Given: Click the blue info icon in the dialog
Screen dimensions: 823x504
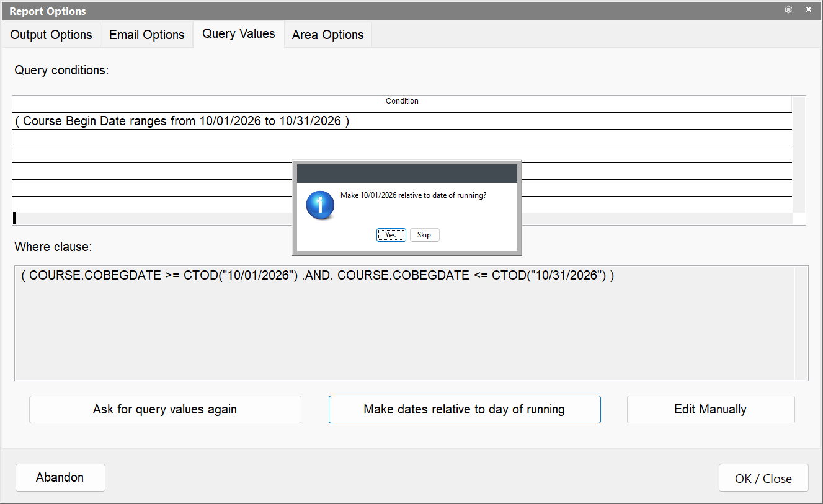Looking at the screenshot, I should click(320, 205).
